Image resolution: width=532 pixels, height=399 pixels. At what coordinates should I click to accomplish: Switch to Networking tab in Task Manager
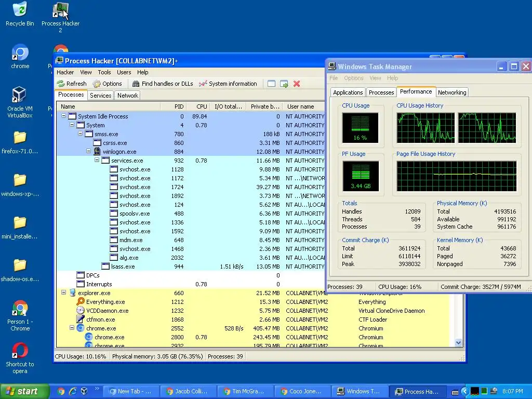[452, 92]
